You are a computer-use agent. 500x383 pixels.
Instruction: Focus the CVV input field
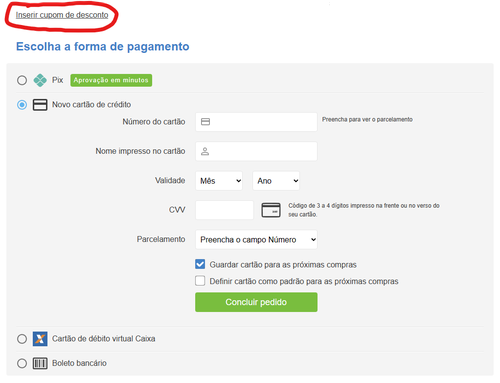pos(224,210)
